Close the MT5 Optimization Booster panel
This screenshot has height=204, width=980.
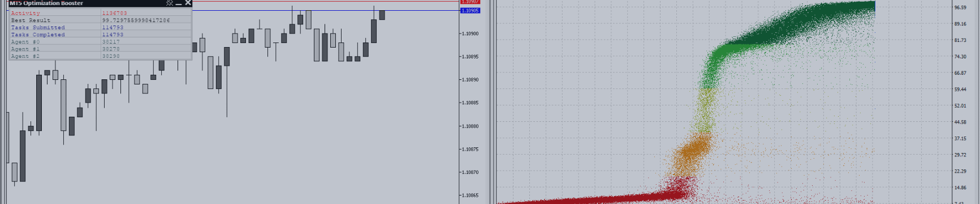(188, 3)
